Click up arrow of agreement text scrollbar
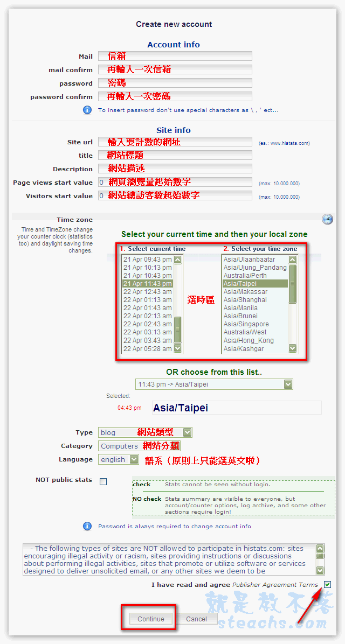This screenshot has height=644, width=345. point(320,548)
